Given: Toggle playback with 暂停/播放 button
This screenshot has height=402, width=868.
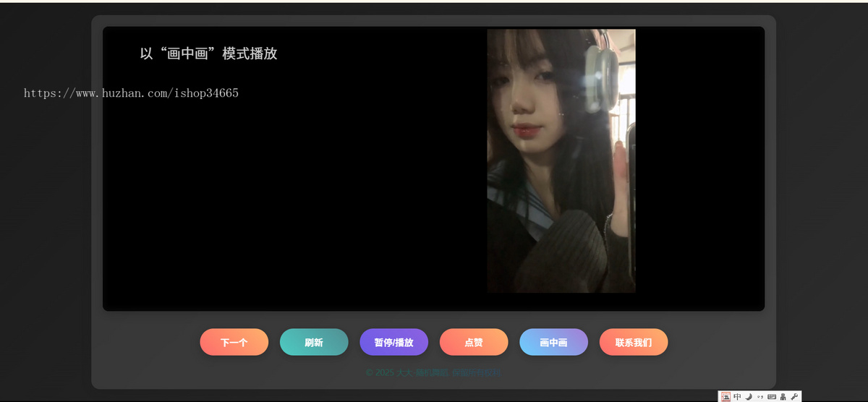Looking at the screenshot, I should pos(393,342).
